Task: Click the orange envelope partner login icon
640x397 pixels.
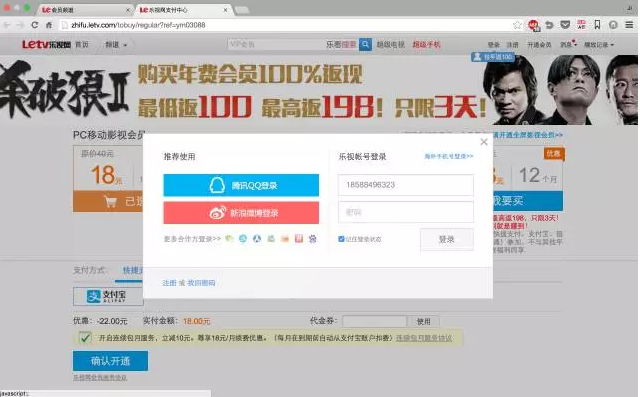Action: click(285, 239)
